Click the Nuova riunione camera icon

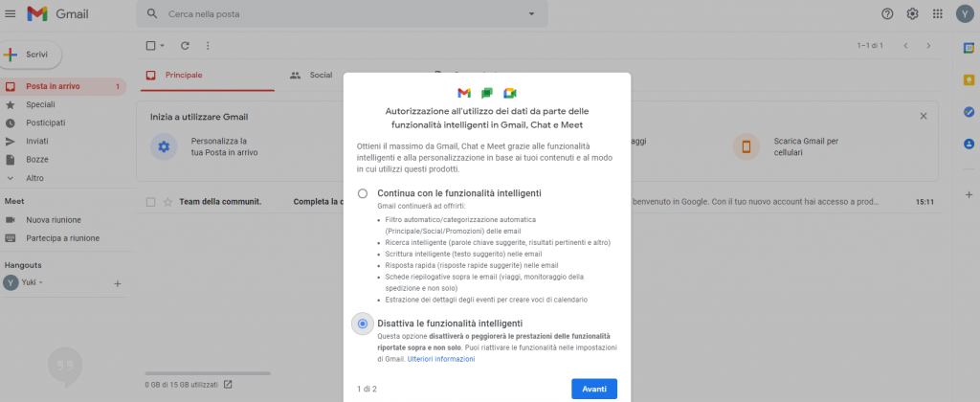coord(10,220)
